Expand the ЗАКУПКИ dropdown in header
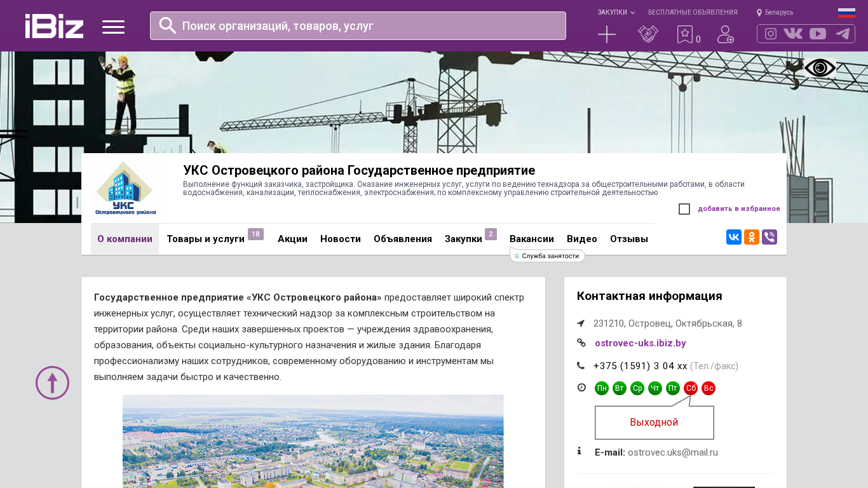Screen dimensions: 868x488 point(616,12)
